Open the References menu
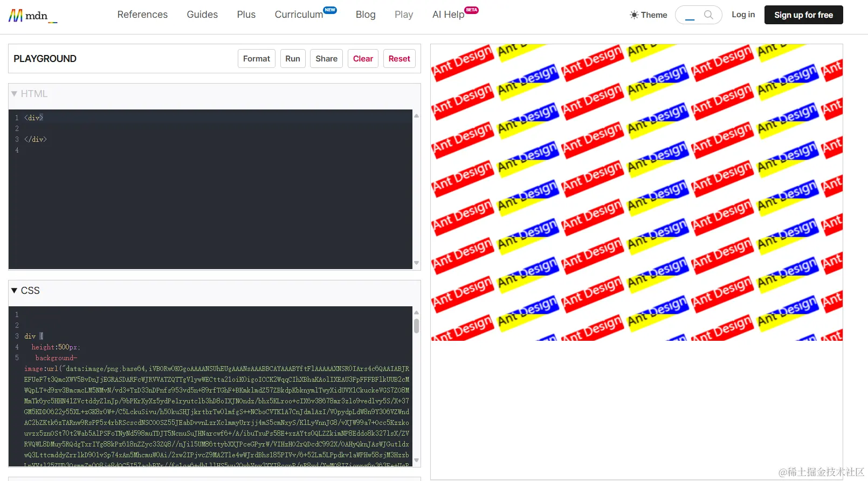 142,15
